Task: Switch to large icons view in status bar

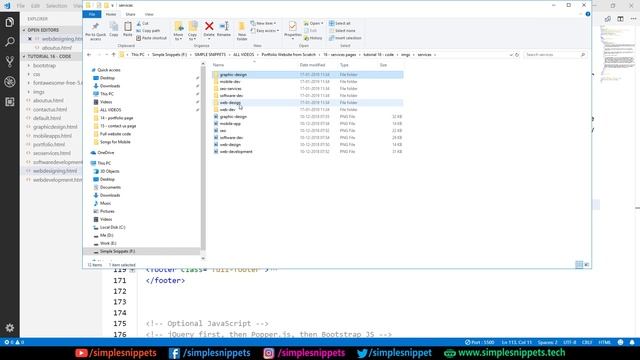Action: click(x=587, y=264)
